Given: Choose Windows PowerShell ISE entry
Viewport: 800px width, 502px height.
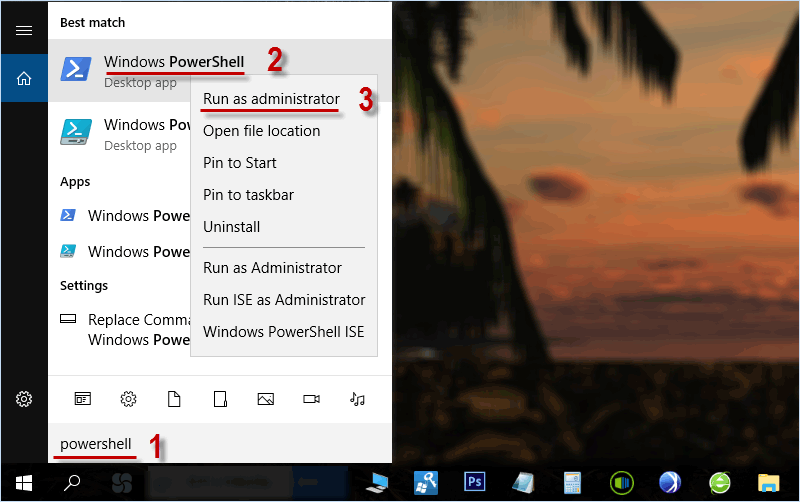Looking at the screenshot, I should [284, 332].
